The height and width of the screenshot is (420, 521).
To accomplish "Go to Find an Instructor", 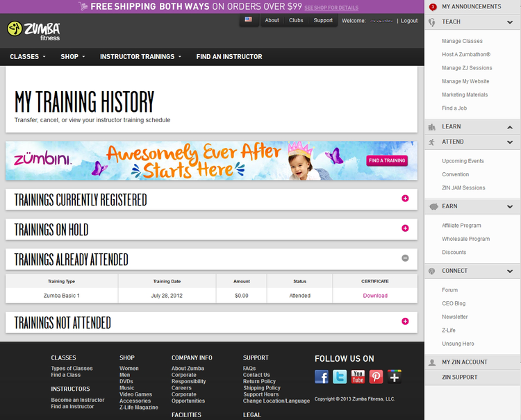I will click(x=229, y=57).
